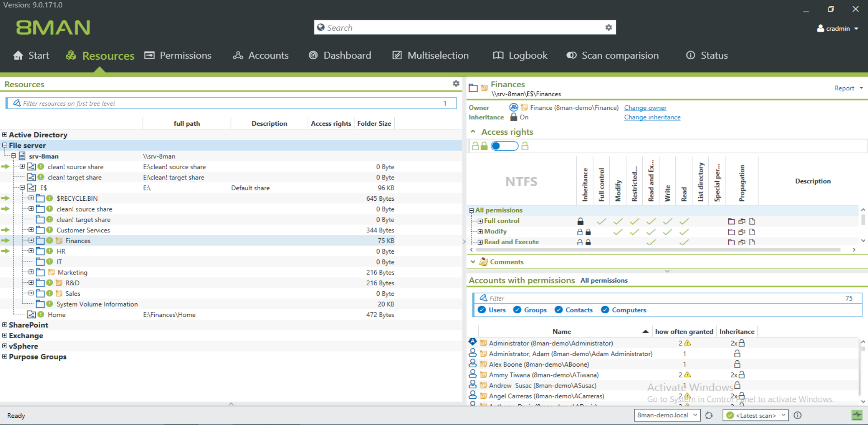Sort by the how often granted column
The height and width of the screenshot is (425, 868).
(684, 331)
